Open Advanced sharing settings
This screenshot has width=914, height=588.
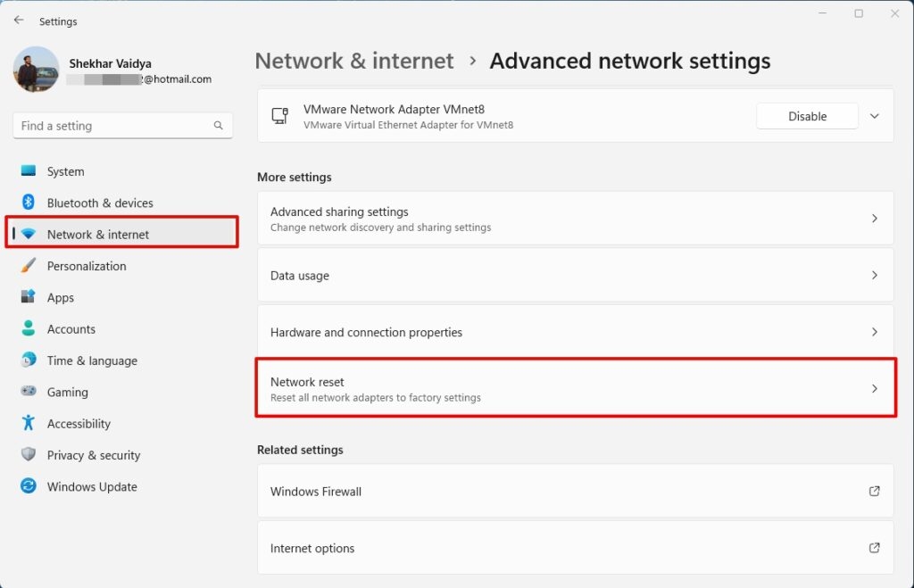coord(576,218)
